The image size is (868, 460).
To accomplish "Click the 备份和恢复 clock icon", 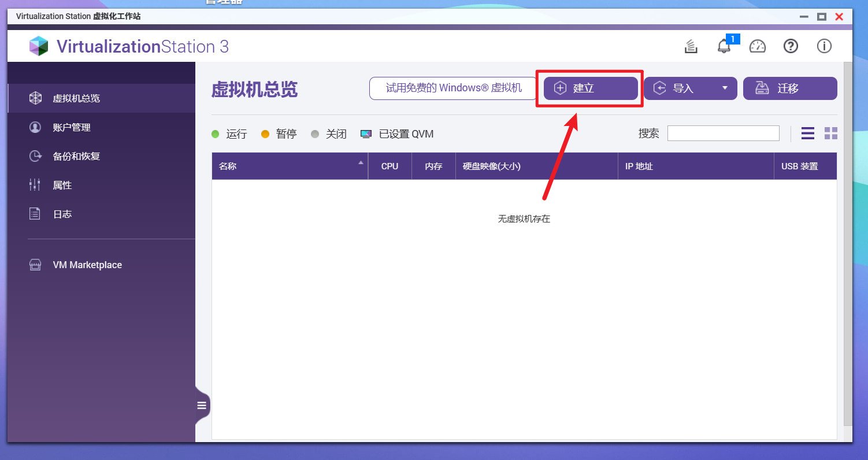I will click(x=35, y=156).
